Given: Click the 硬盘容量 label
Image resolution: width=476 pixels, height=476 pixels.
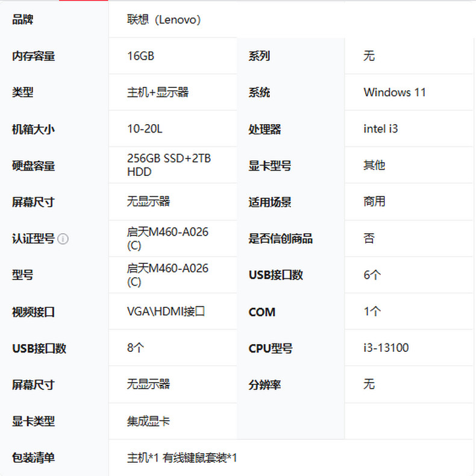Looking at the screenshot, I should click(33, 166).
